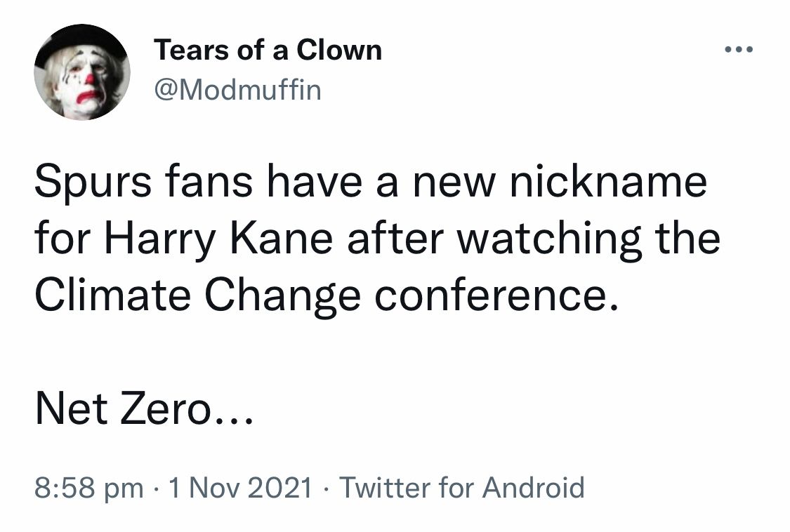Open the three-dot more options menu

coord(738,51)
